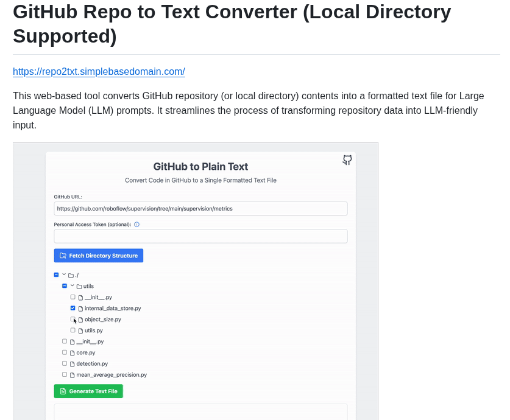Click the file icon for internal_data_store.py
The height and width of the screenshot is (420, 510).
(80, 309)
